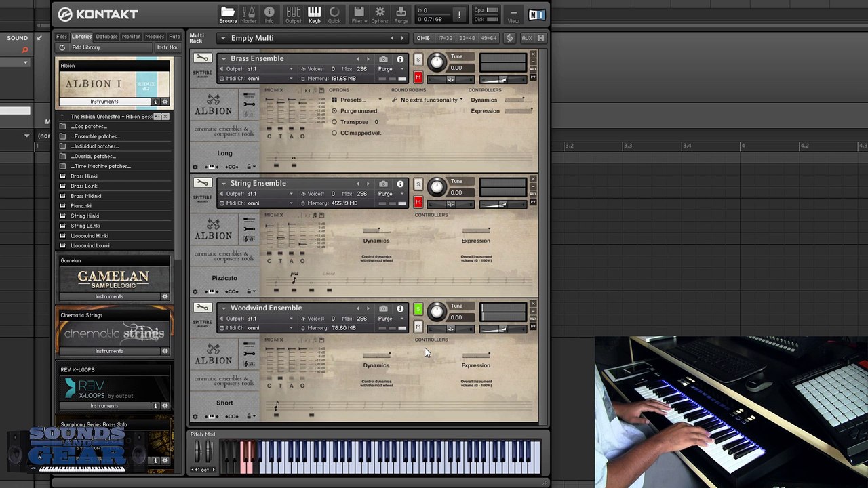Click the Native Instruments logo

pyautogui.click(x=536, y=14)
